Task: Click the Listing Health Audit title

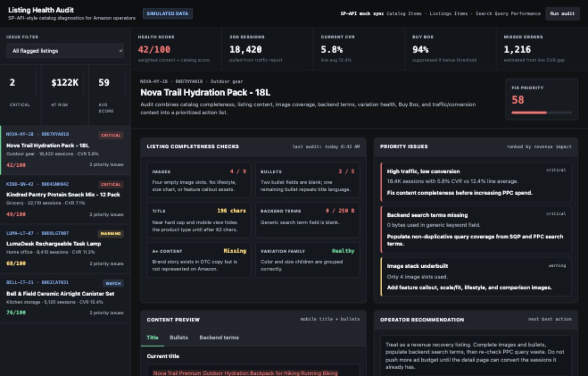Action: coord(41,10)
